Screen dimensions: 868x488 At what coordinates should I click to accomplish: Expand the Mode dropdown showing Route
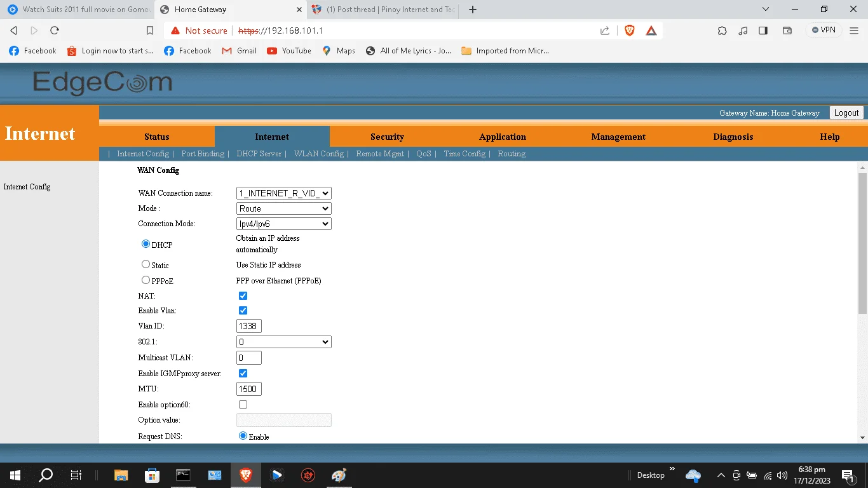[284, 208]
